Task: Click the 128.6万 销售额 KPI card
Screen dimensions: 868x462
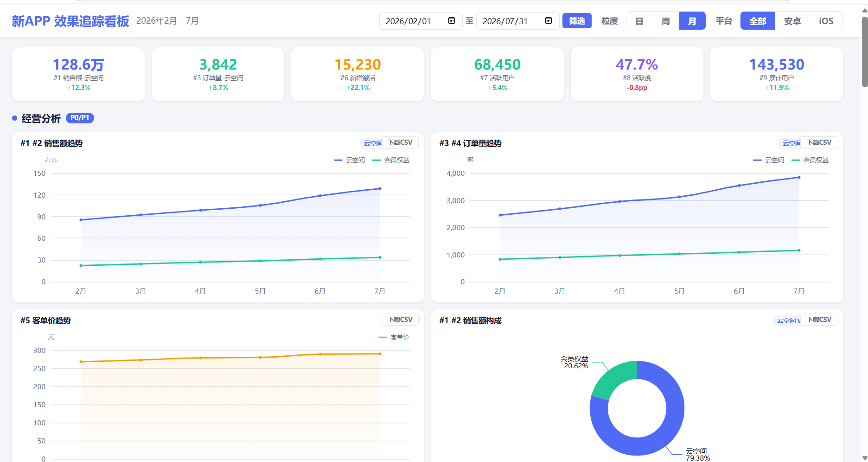Action: pos(78,74)
